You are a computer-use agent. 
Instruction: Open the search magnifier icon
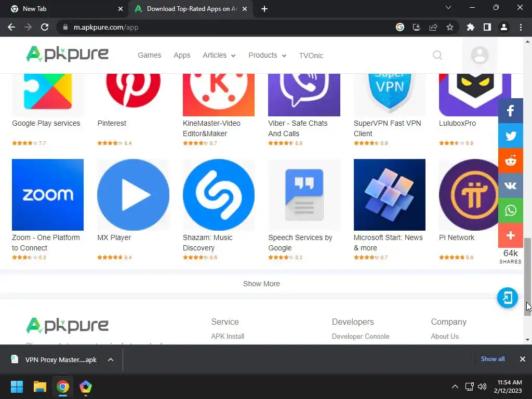[437, 55]
